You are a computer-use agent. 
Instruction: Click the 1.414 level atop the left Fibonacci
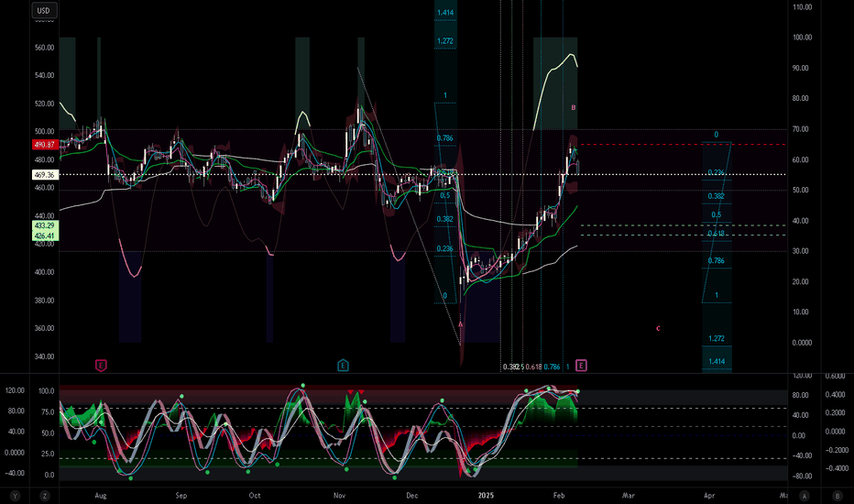coord(445,13)
